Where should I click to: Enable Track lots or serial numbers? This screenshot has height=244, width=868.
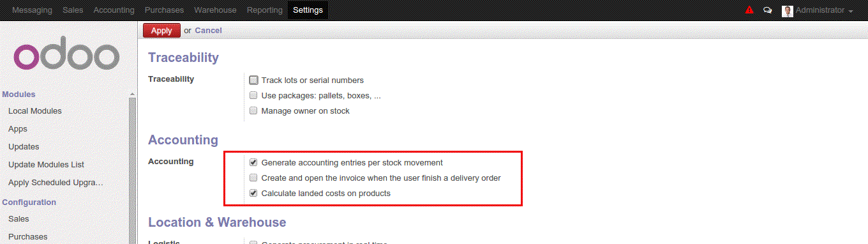(253, 80)
